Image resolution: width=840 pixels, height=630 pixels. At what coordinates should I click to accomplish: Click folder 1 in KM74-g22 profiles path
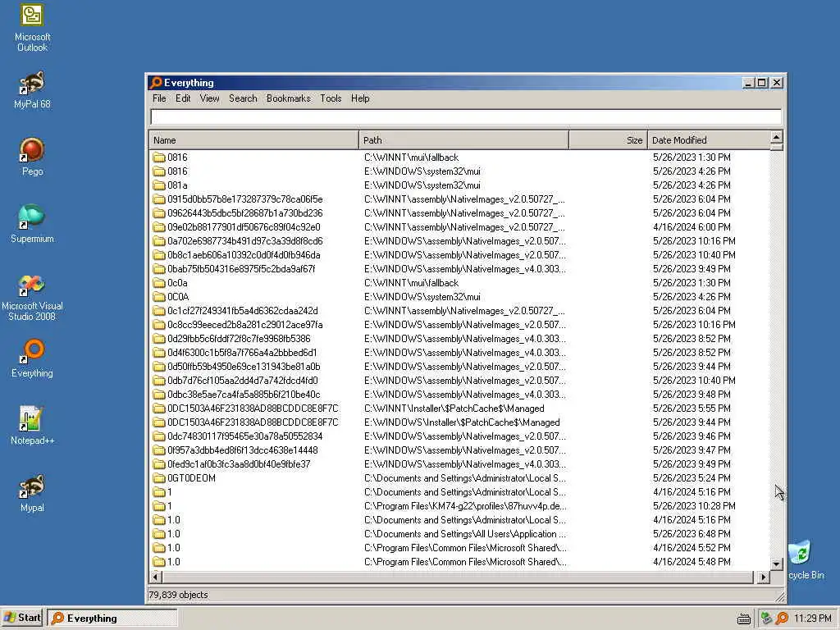pos(459,506)
